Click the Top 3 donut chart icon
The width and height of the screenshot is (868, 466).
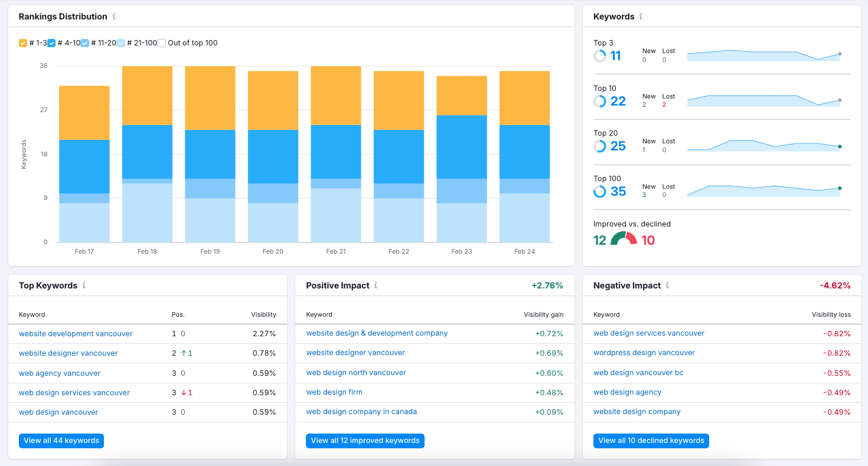[600, 56]
